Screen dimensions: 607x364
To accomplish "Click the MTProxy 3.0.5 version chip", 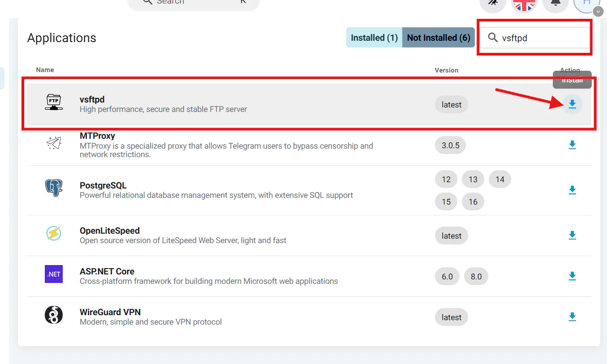I will [450, 146].
